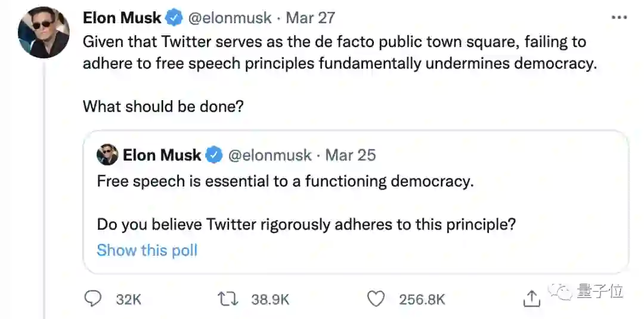Click the Elon Musk name on main tweet
Image resolution: width=644 pixels, height=319 pixels.
point(122,18)
